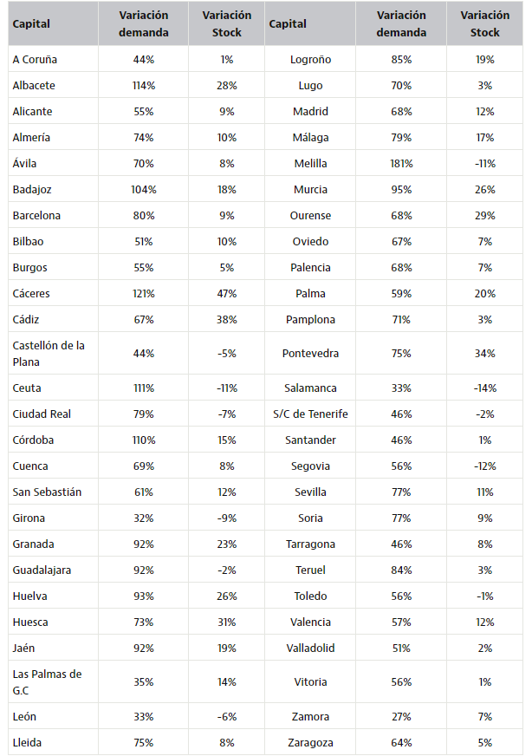
Task: Click the Logroño 85% demand value
Action: 401,59
